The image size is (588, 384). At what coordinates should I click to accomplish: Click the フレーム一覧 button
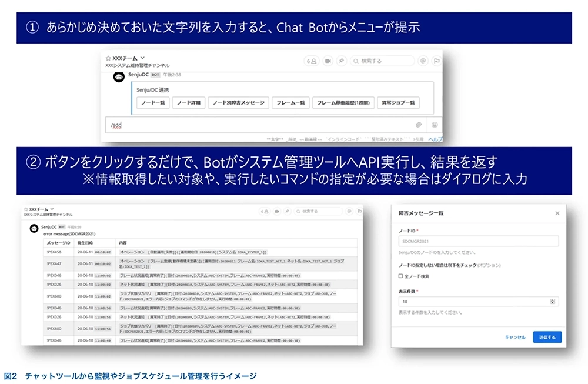pos(290,103)
